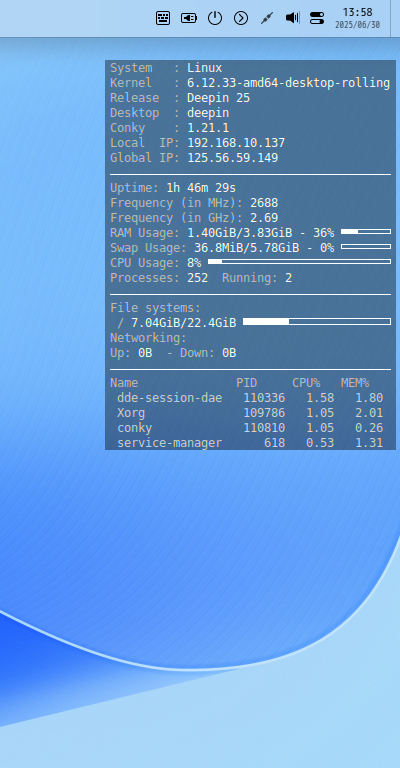Click the service-manager process row
This screenshot has height=768, width=400.
pos(250,443)
